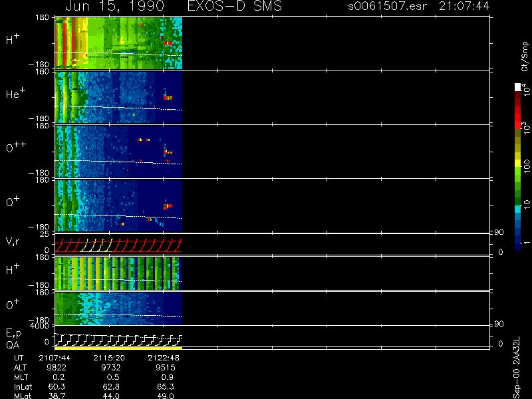The image size is (532, 399).
Task: Select the "EXOS-D SMS" instrument title
Action: click(x=235, y=6)
